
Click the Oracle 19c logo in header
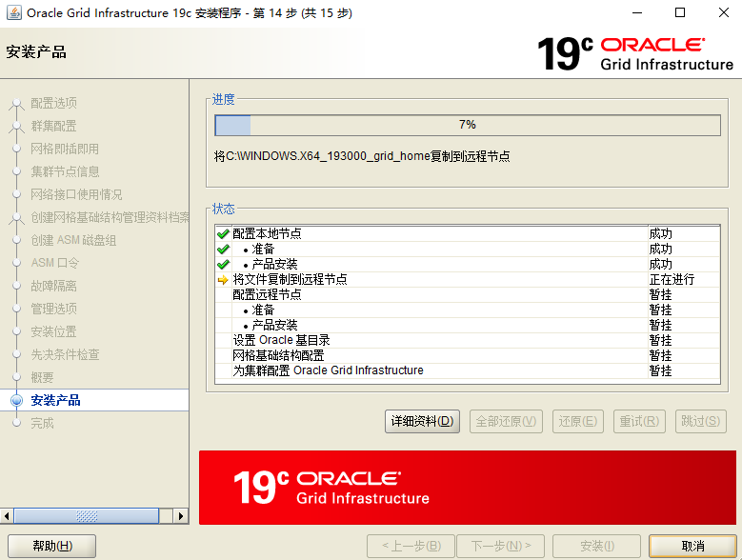pos(634,53)
